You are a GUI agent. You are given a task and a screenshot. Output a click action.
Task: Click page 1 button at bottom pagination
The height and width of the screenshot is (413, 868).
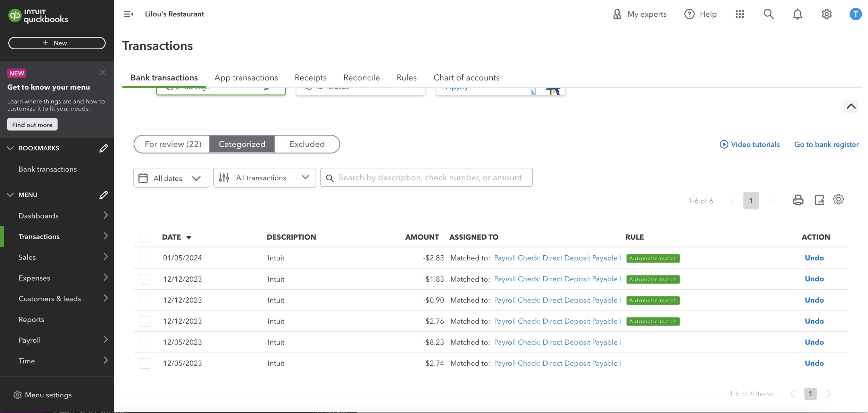coord(810,394)
